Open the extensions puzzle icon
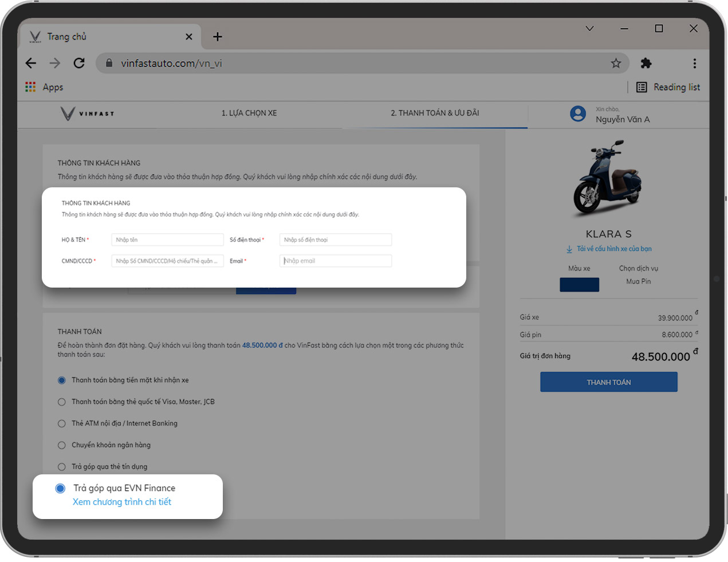The width and height of the screenshot is (728, 562). click(646, 63)
